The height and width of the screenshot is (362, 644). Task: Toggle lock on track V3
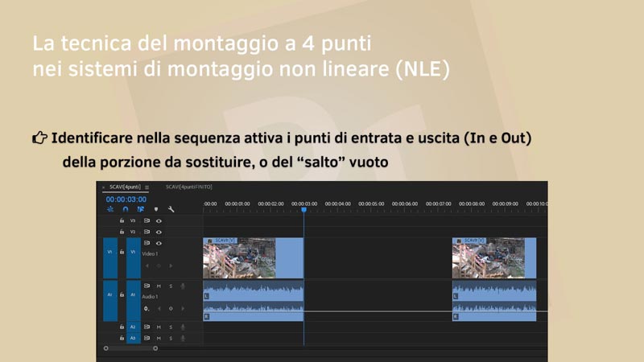[122, 220]
